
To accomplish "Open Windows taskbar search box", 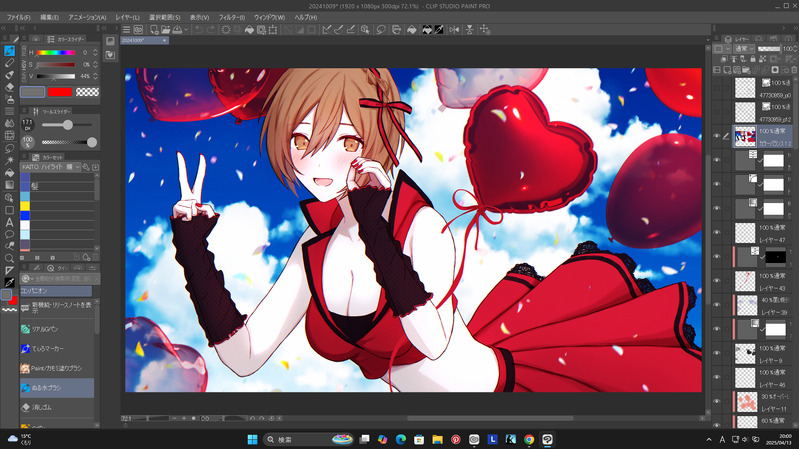I will click(x=308, y=439).
